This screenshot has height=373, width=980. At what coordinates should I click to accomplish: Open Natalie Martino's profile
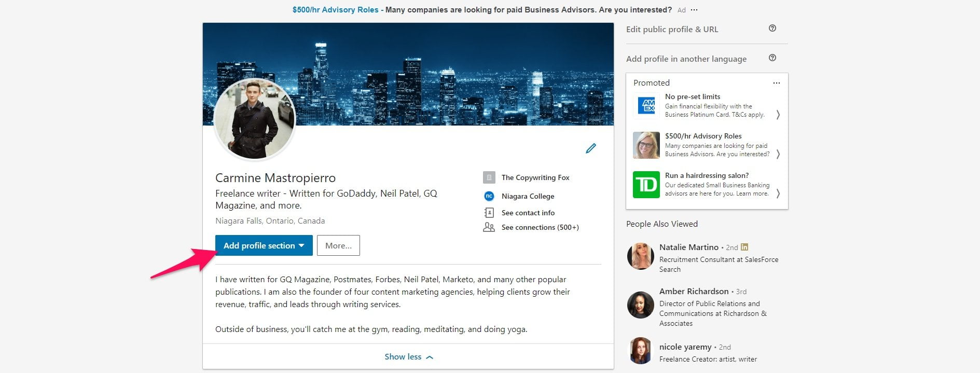click(689, 247)
